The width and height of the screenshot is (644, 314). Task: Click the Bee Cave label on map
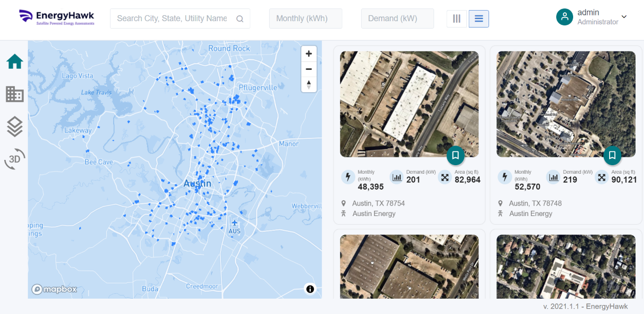click(99, 162)
